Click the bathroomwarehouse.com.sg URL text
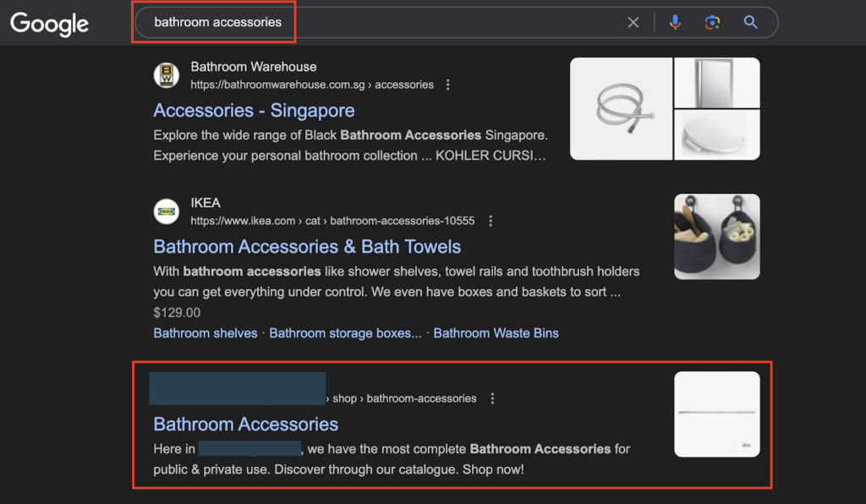The width and height of the screenshot is (866, 504). click(x=312, y=85)
